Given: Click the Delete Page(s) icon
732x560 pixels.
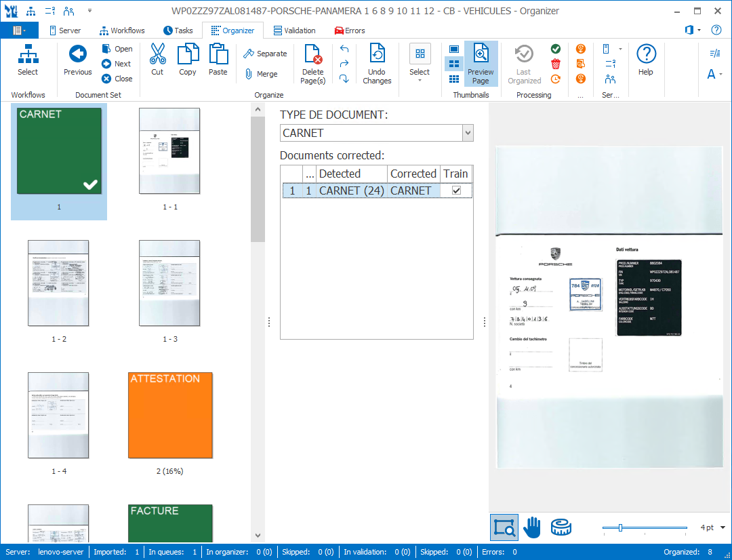Looking at the screenshot, I should click(x=312, y=54).
